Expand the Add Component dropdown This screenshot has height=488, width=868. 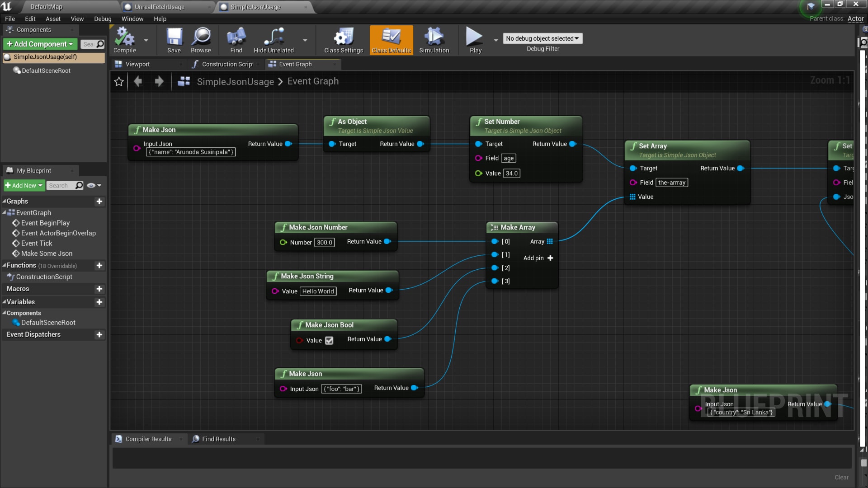pos(40,44)
